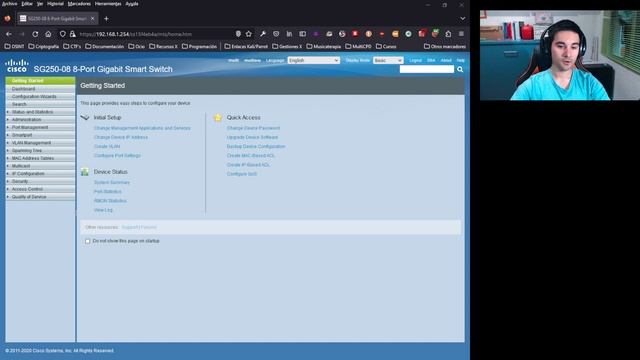Viewport: 640px width, 360px height.
Task: Open the Marcadores menu
Action: 79,4
